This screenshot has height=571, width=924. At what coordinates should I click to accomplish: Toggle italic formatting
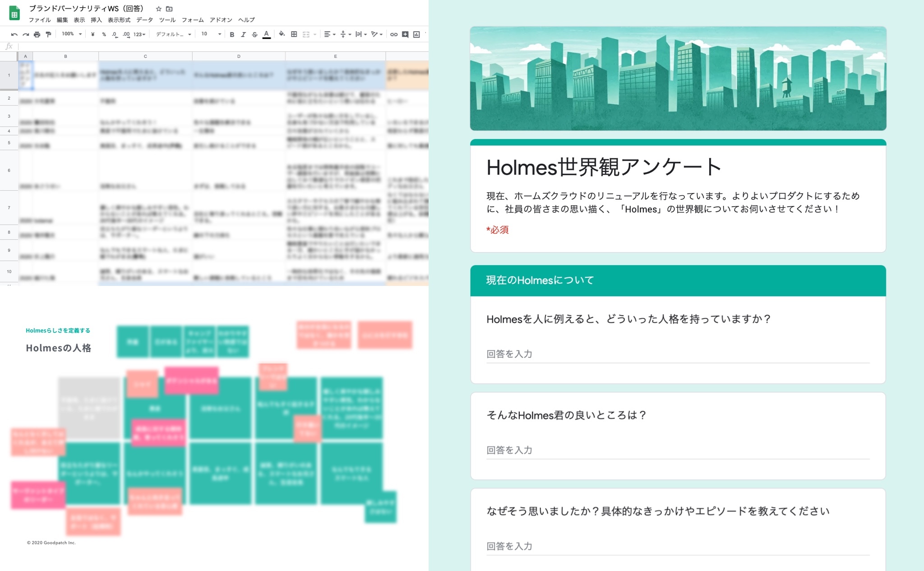coord(243,34)
